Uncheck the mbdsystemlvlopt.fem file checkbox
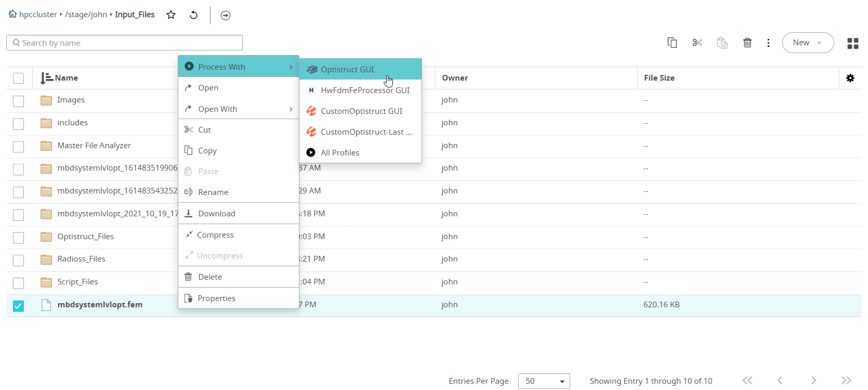This screenshot has height=390, width=868. [18, 306]
